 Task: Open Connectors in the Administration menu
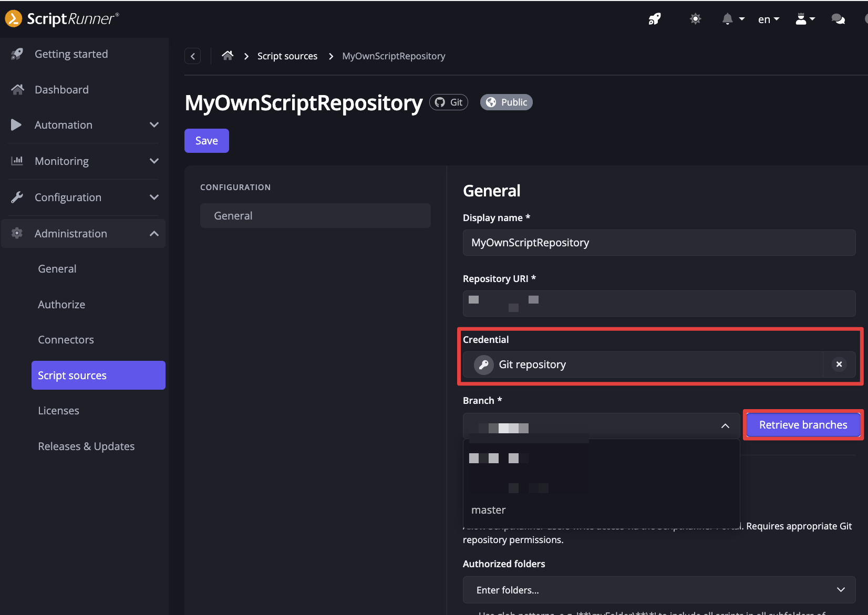pos(66,340)
